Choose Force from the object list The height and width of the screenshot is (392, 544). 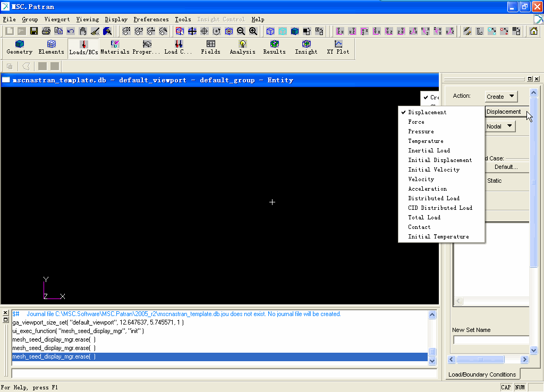point(441,122)
